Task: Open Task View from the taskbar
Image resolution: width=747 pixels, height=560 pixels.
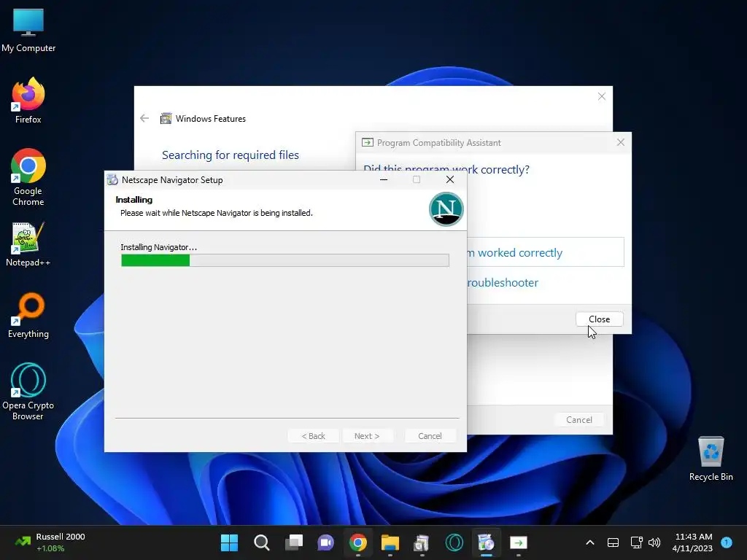Action: [x=294, y=542]
